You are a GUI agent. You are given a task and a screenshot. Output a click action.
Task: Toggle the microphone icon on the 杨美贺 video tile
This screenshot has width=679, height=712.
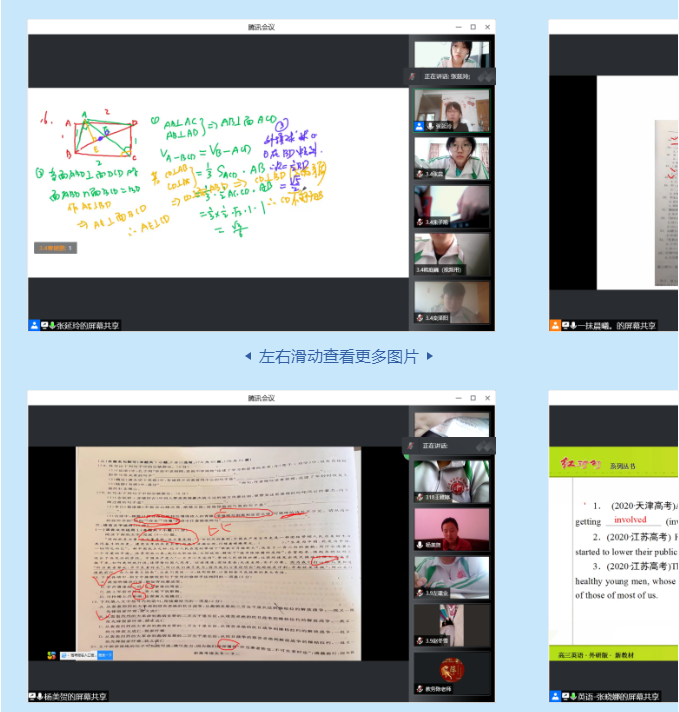(x=420, y=545)
